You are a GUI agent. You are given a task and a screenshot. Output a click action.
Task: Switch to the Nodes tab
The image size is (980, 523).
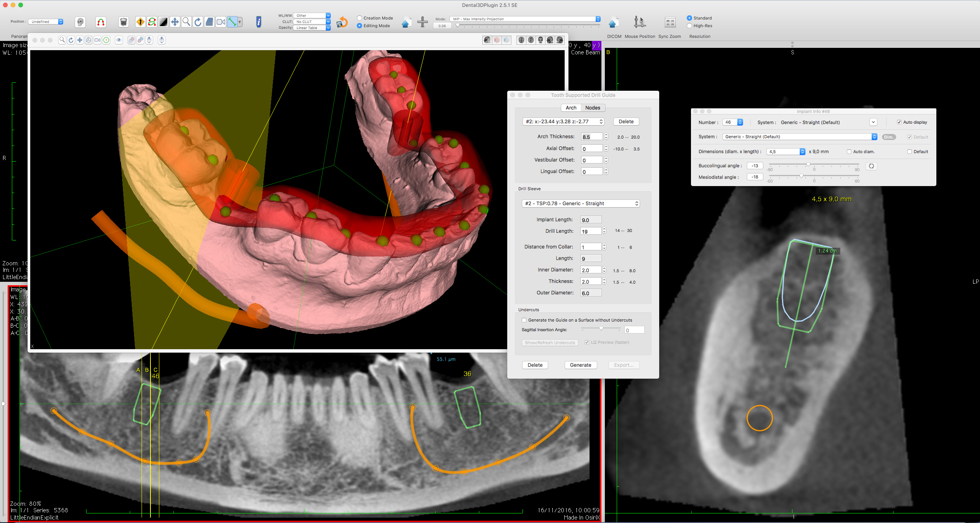(x=593, y=108)
